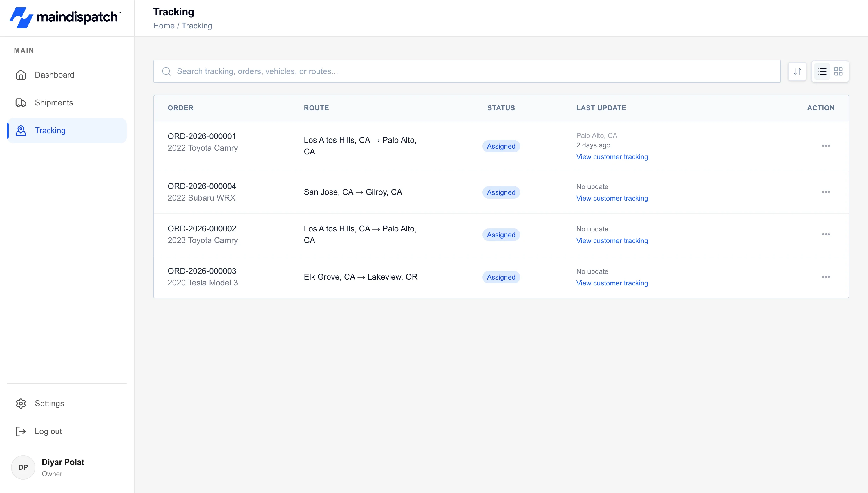This screenshot has height=493, width=868.
Task: Click the Assigned badge for ORD-2026-000003
Action: click(x=501, y=277)
